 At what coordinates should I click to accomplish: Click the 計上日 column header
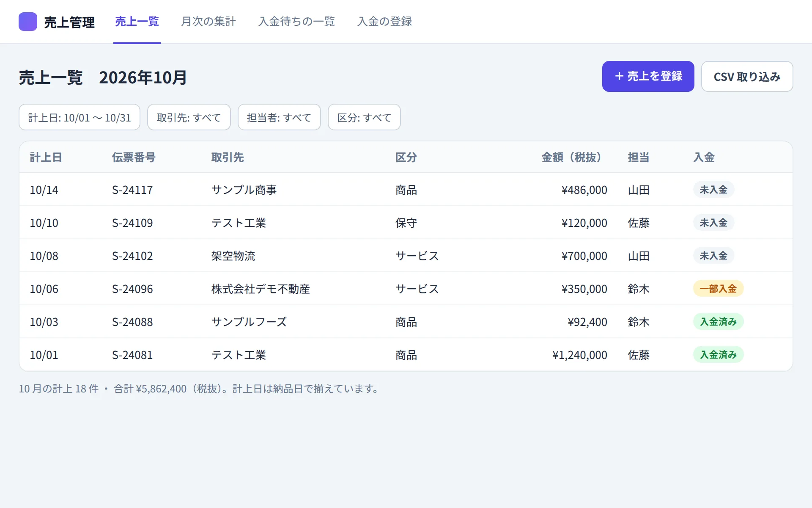pos(46,157)
